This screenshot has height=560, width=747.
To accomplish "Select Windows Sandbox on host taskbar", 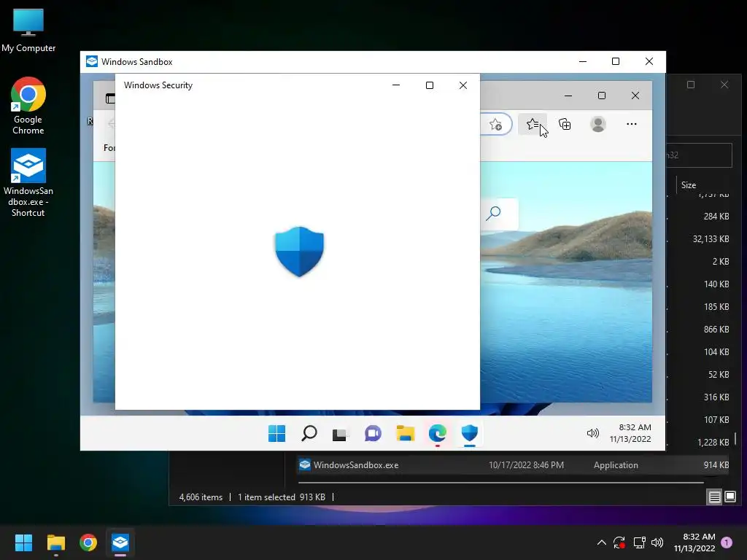I will click(120, 542).
